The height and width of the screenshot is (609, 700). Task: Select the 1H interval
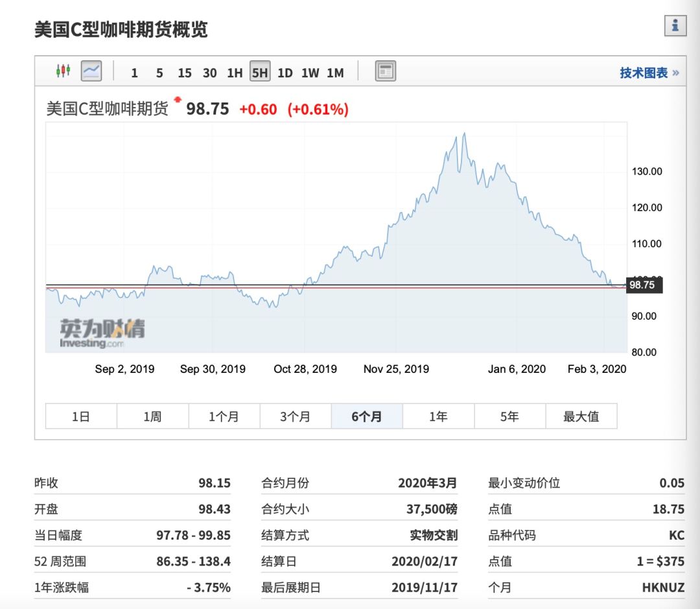[235, 73]
